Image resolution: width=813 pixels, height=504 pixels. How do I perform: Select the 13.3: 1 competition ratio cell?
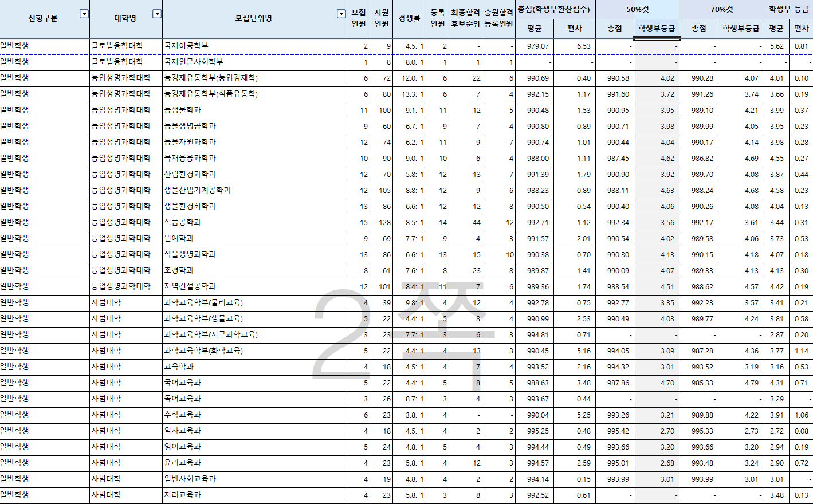[409, 94]
